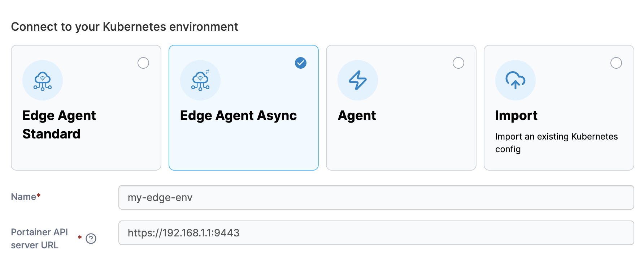Click the Name field label
The image size is (644, 261).
click(x=23, y=197)
